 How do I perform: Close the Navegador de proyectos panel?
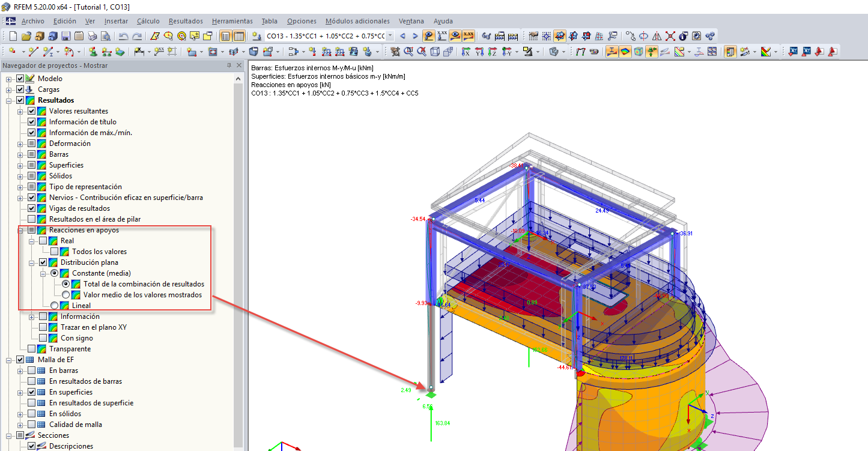(x=239, y=65)
